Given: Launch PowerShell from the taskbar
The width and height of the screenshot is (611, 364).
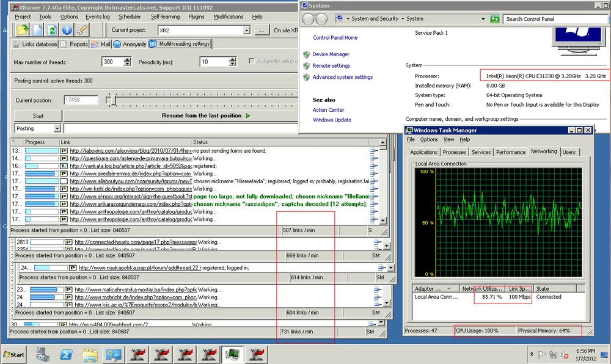Looking at the screenshot, I should (x=66, y=354).
